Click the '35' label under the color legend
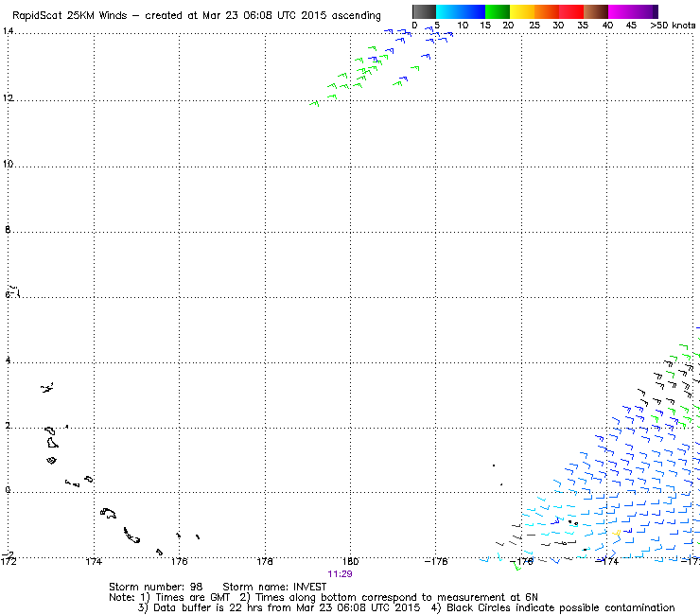This screenshot has height=615, width=700. click(583, 26)
